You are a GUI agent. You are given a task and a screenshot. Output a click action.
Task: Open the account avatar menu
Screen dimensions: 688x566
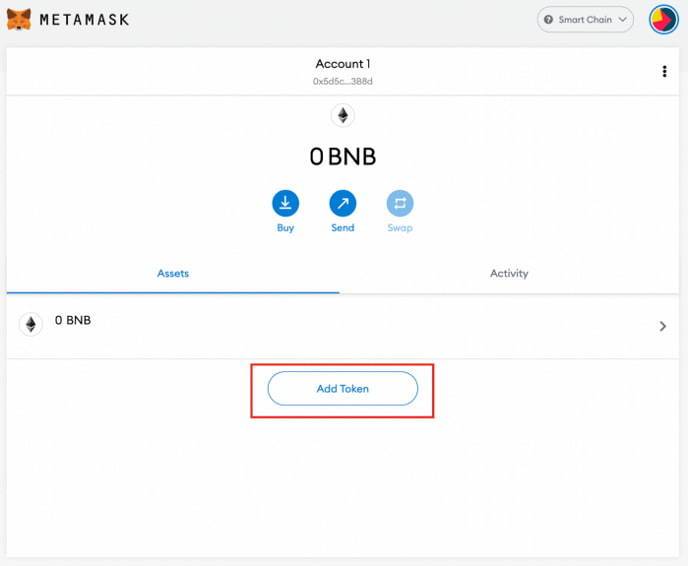pos(663,20)
